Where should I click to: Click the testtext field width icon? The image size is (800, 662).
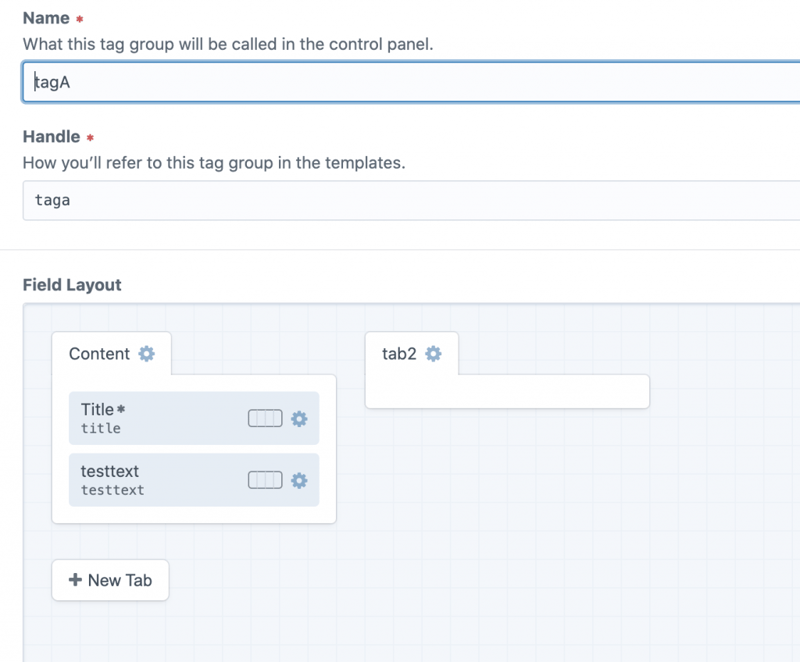[x=265, y=480]
